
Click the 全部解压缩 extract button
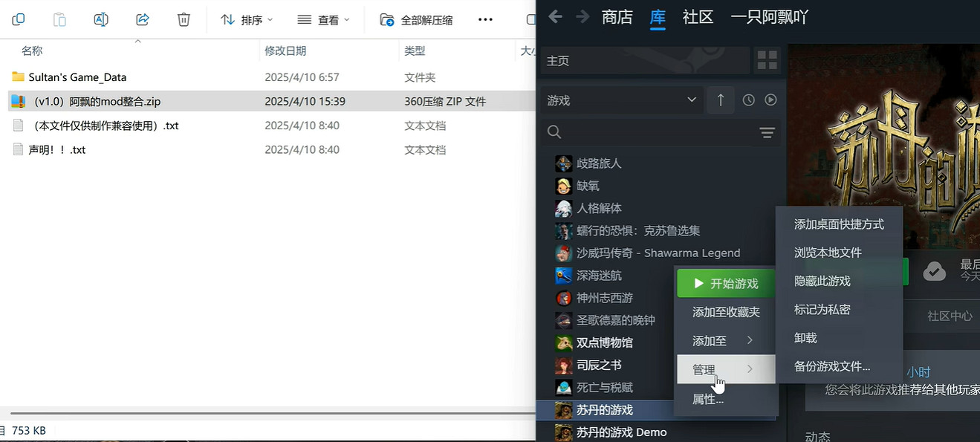click(416, 19)
